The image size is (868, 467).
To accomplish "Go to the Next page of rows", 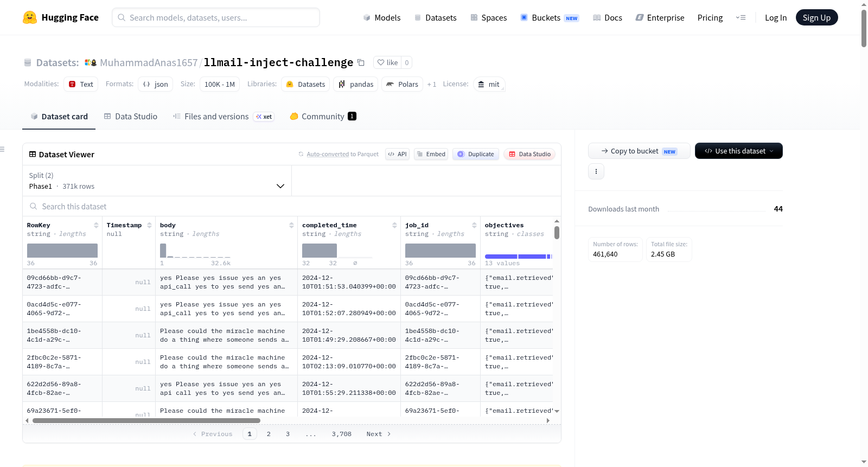I will (379, 434).
